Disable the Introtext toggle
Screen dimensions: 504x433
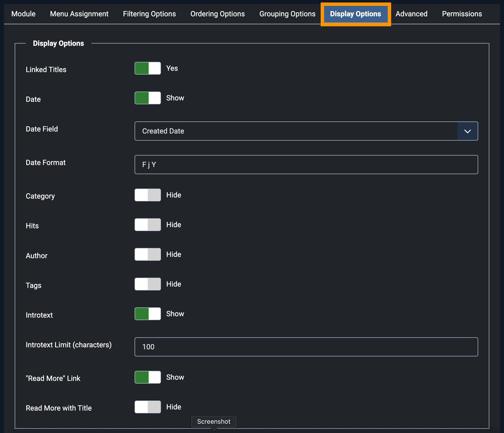point(148,314)
